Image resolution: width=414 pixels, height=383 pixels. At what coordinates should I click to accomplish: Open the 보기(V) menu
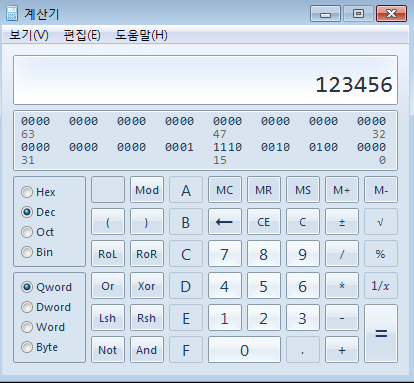tap(29, 35)
